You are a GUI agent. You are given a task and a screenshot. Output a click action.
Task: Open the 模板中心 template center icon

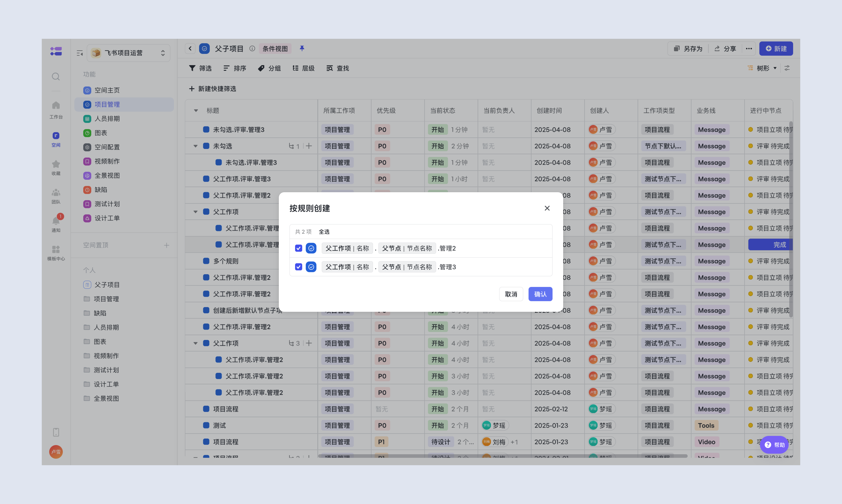[x=56, y=253]
